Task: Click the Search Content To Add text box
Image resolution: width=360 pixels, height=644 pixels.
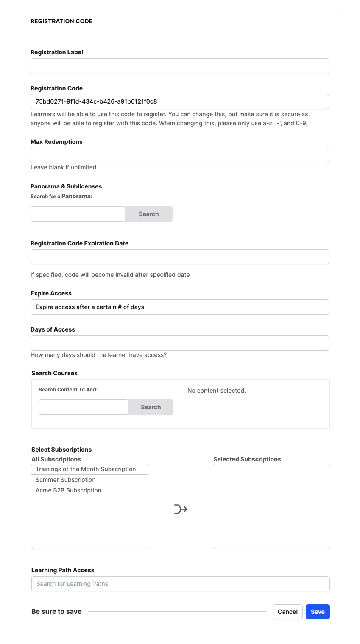Action: pos(83,407)
